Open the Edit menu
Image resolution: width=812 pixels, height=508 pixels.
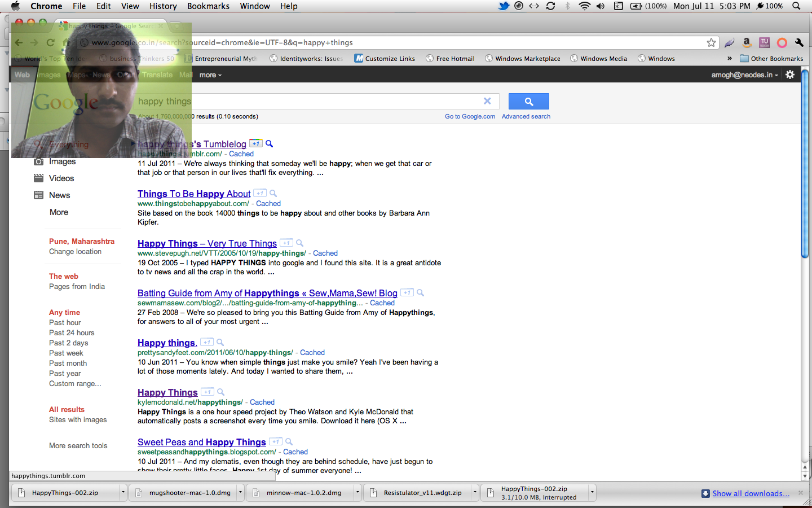click(x=103, y=6)
